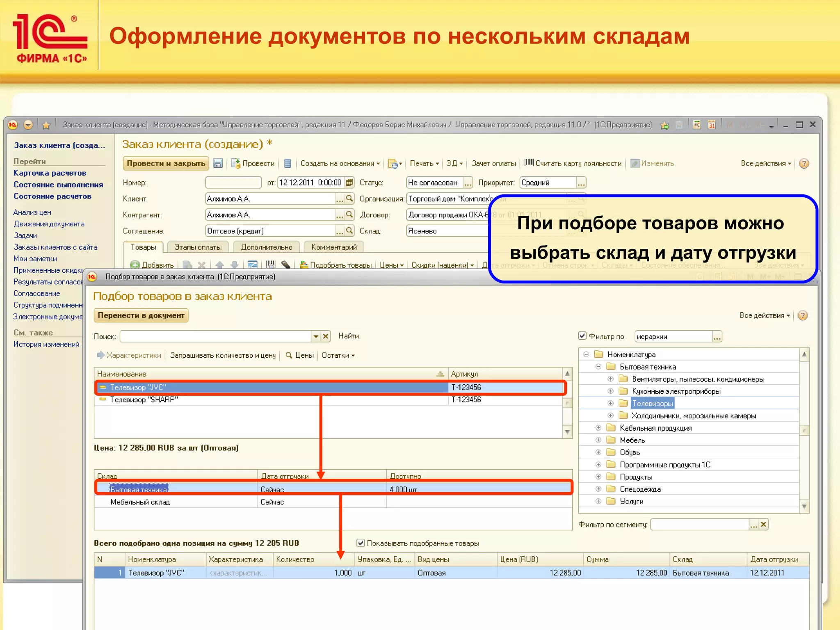This screenshot has height=630, width=840.
Task: Click the magnifier icon beside Соглашение field
Action: pos(349,231)
